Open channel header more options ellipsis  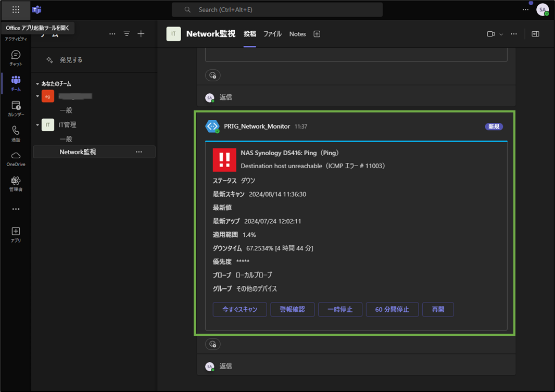[513, 34]
